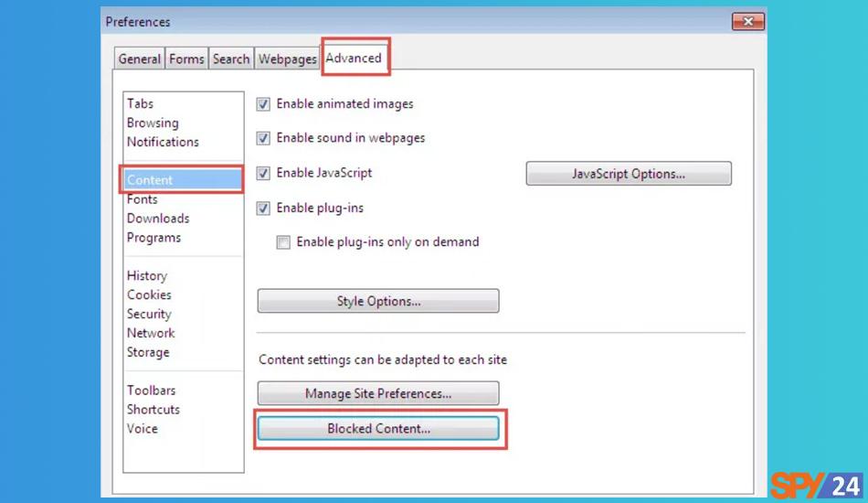The height and width of the screenshot is (503, 868).
Task: Toggle Enable sound in webpages
Action: click(x=263, y=138)
